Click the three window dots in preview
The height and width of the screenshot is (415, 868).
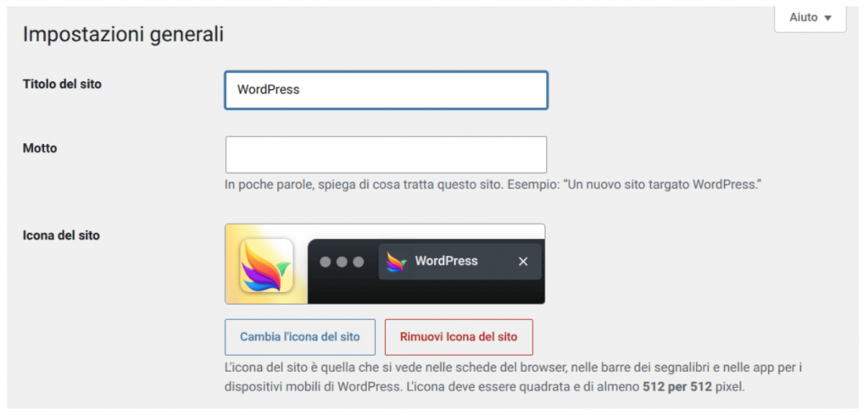[x=342, y=262]
